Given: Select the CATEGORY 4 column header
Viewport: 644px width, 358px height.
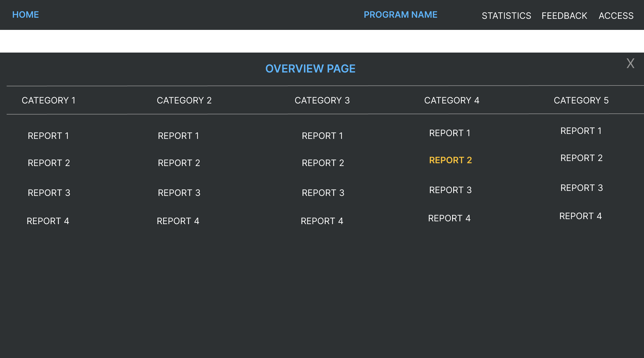Looking at the screenshot, I should click(x=452, y=100).
